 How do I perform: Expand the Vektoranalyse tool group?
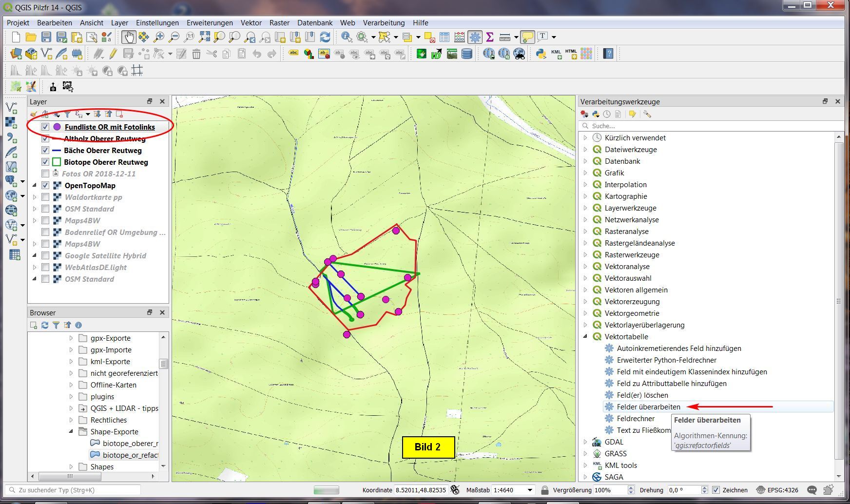click(585, 267)
